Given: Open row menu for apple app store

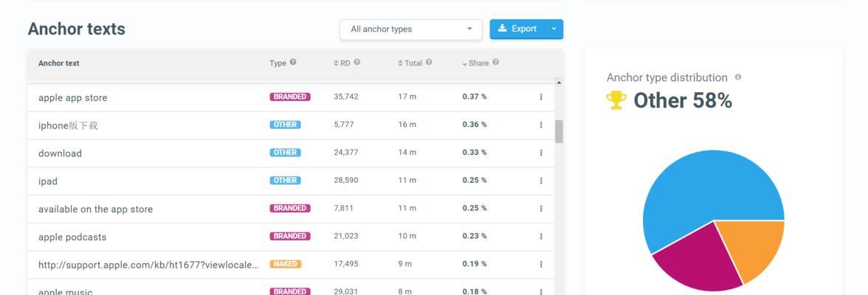Looking at the screenshot, I should [x=541, y=97].
